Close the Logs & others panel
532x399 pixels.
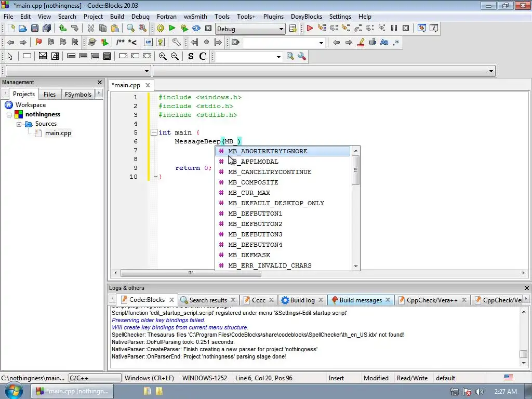[527, 288]
